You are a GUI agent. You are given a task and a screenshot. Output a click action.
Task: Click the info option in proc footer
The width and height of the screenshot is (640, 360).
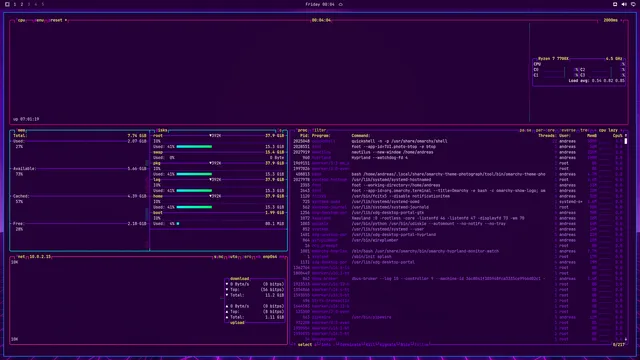click(x=326, y=344)
